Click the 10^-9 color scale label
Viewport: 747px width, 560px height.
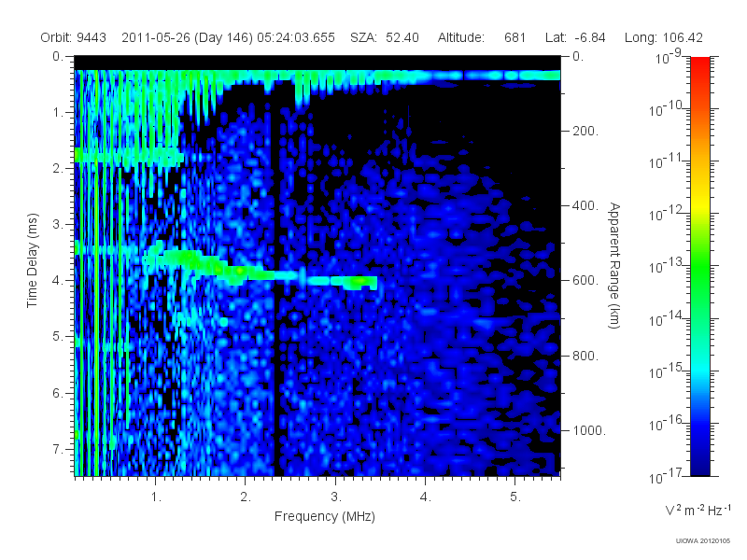(x=669, y=56)
